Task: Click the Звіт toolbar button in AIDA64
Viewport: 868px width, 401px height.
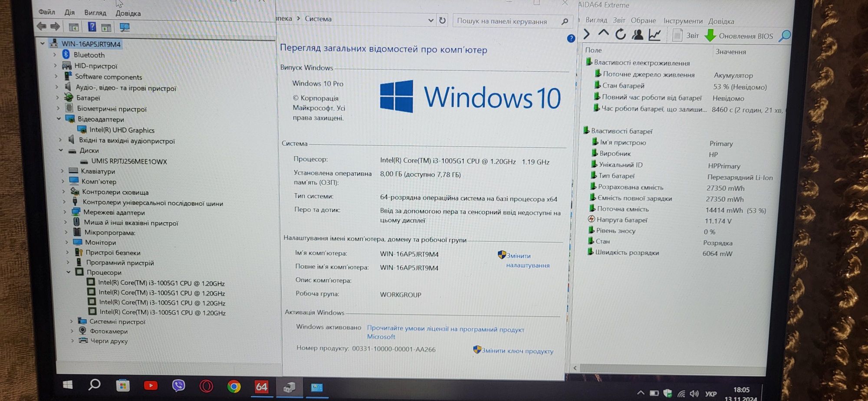Action: (686, 35)
